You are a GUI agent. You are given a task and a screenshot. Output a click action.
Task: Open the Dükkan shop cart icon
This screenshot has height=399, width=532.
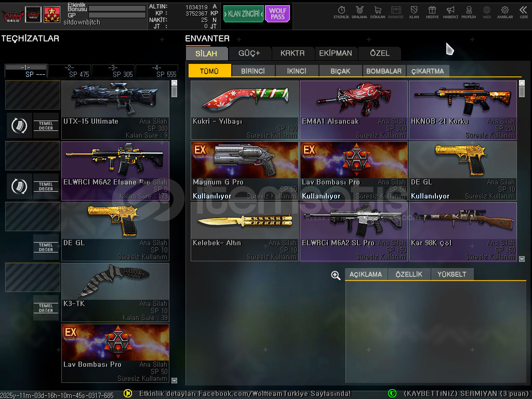point(378,12)
